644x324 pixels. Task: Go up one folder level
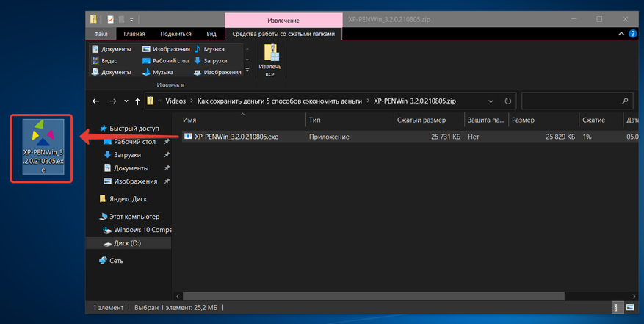pyautogui.click(x=137, y=101)
